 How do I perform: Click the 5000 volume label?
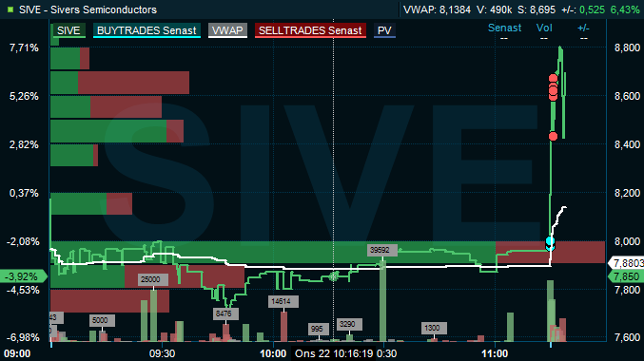point(102,320)
